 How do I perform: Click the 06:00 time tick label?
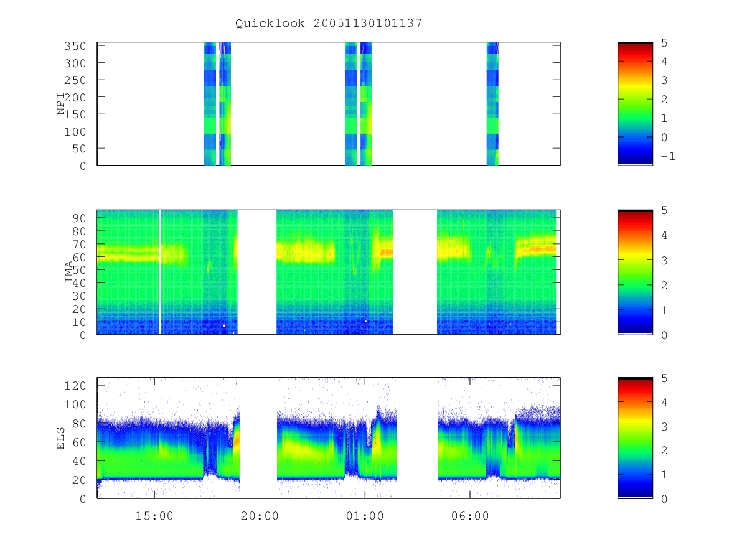point(470,516)
